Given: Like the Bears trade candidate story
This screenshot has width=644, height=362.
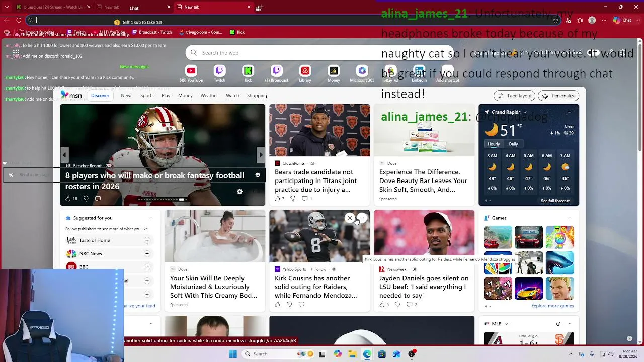Looking at the screenshot, I should pyautogui.click(x=279, y=199).
